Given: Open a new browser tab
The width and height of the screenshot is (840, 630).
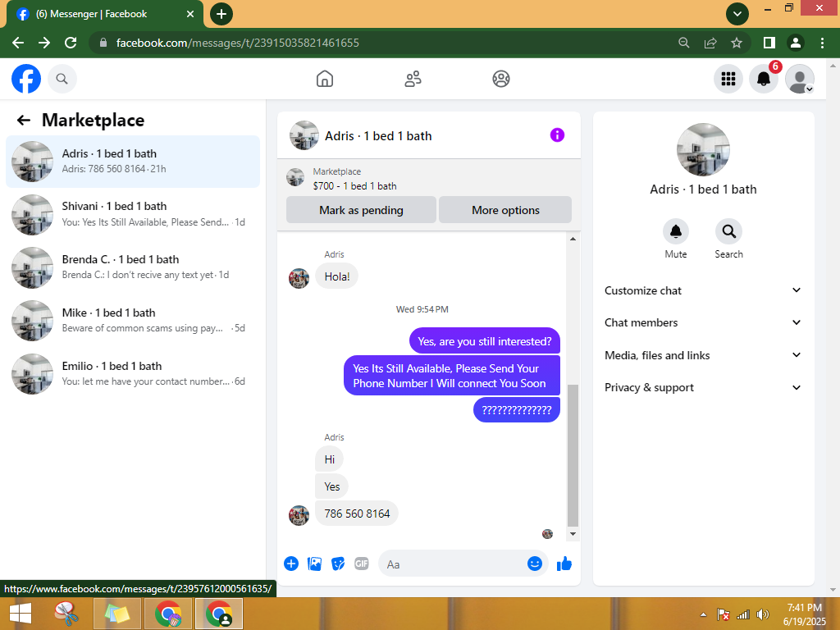Looking at the screenshot, I should [221, 14].
